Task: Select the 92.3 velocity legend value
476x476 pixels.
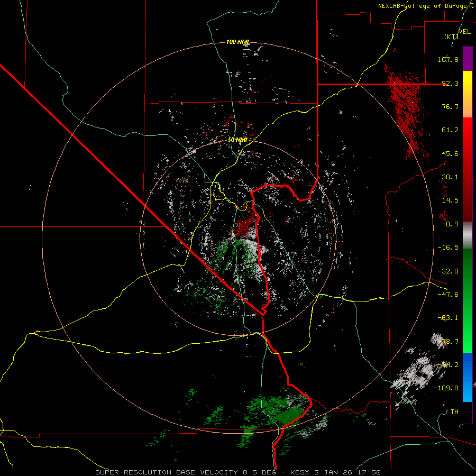Action: 450,83
